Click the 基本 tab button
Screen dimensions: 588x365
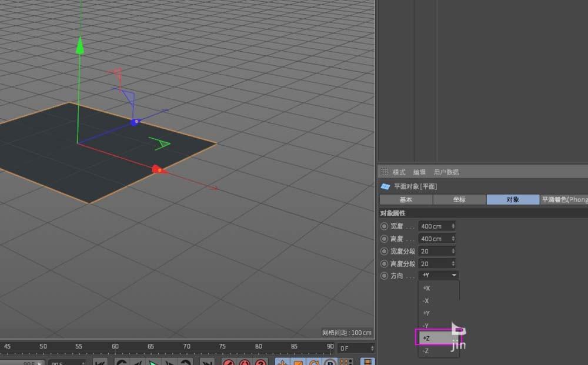coord(406,200)
